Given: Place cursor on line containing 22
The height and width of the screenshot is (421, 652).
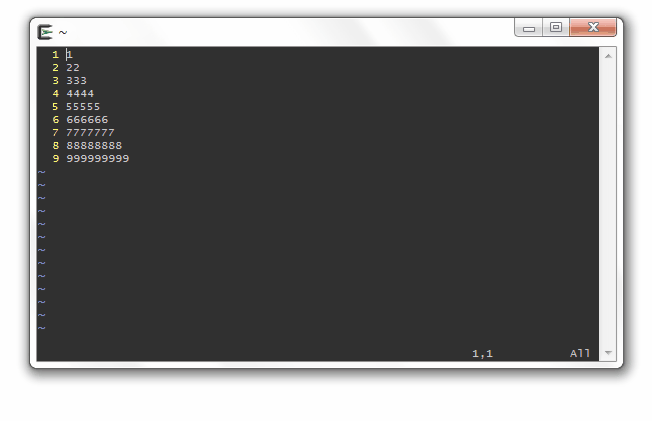Looking at the screenshot, I should [73, 67].
